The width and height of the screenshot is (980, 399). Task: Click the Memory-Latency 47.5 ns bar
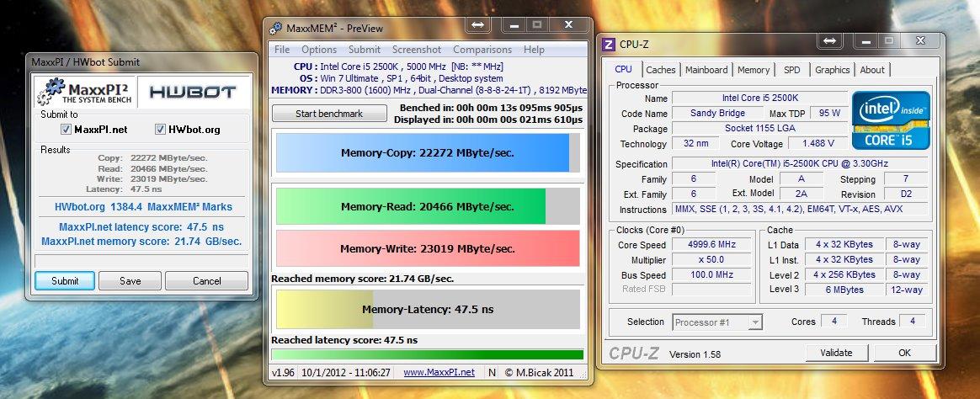429,309
